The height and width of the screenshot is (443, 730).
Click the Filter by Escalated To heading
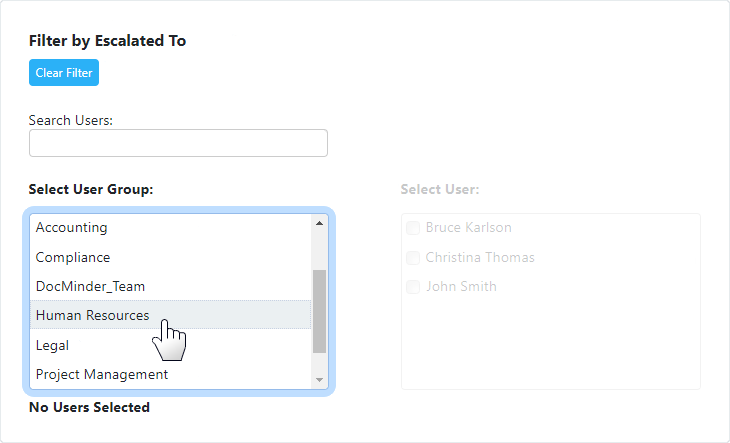108,41
